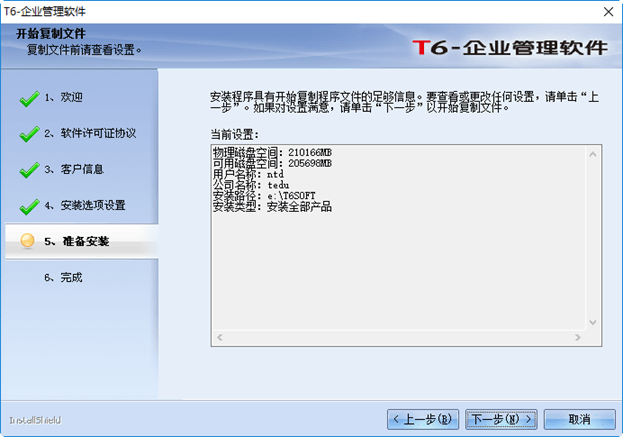Go back with 上一步(B) button

coord(423,419)
